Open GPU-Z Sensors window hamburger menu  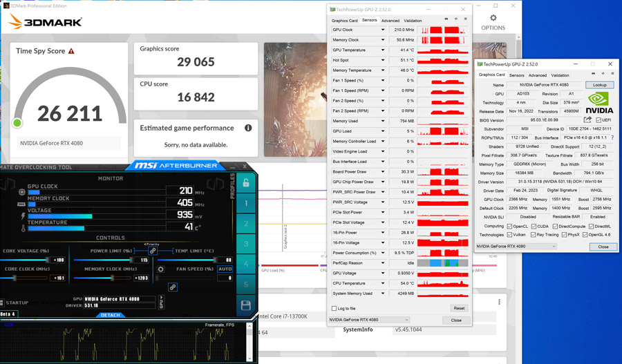(x=465, y=19)
